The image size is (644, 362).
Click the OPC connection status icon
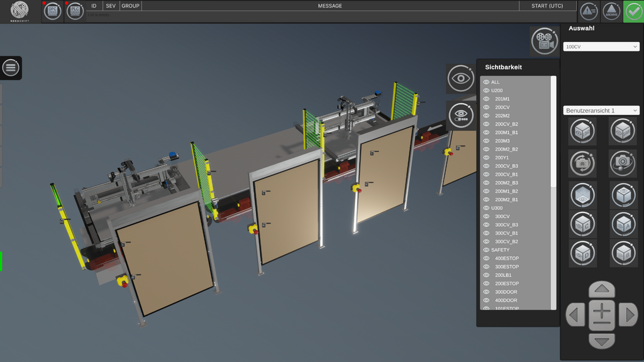(x=53, y=11)
